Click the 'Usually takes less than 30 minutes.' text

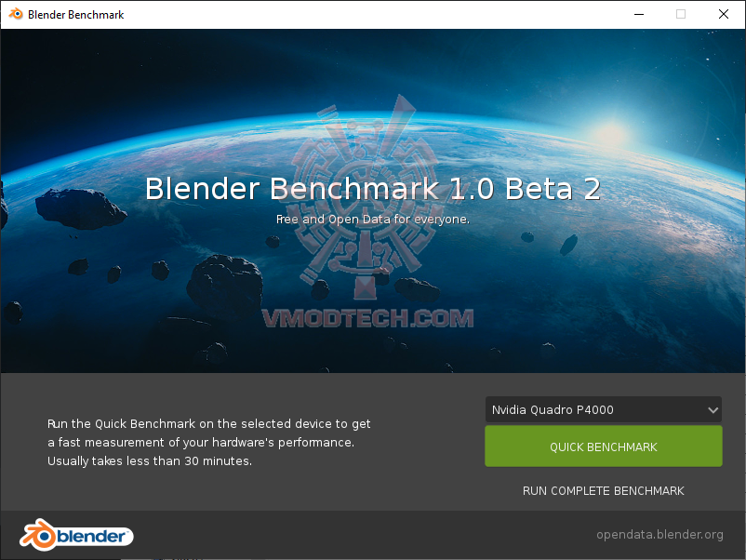[150, 461]
